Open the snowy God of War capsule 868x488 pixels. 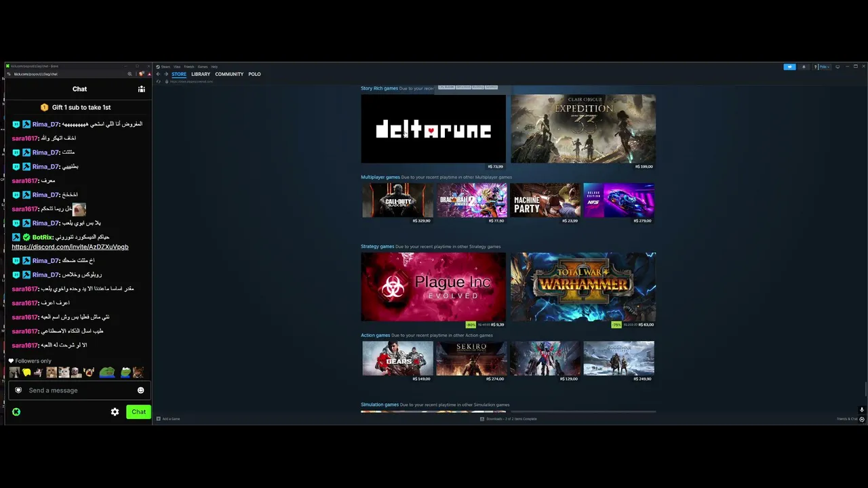coord(619,358)
